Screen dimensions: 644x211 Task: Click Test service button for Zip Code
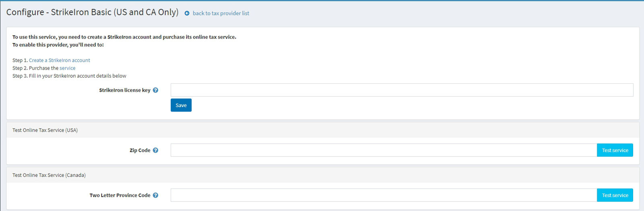615,150
